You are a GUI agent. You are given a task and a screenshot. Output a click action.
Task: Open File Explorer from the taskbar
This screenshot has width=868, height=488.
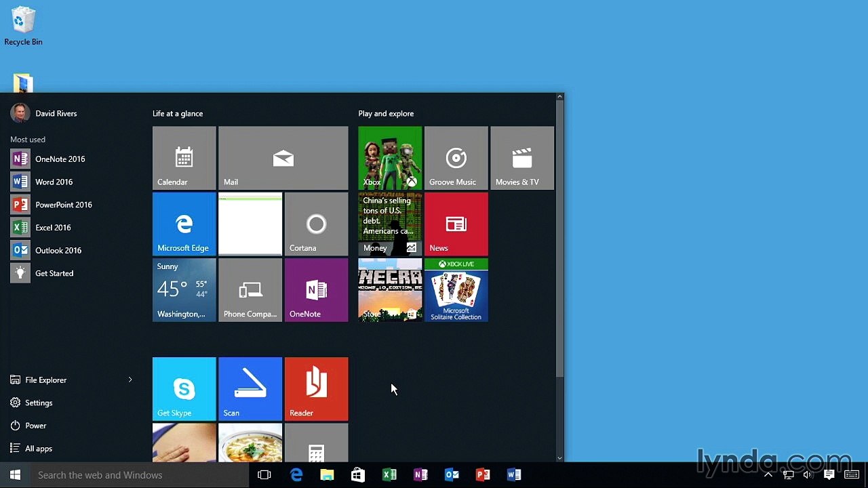(328, 475)
